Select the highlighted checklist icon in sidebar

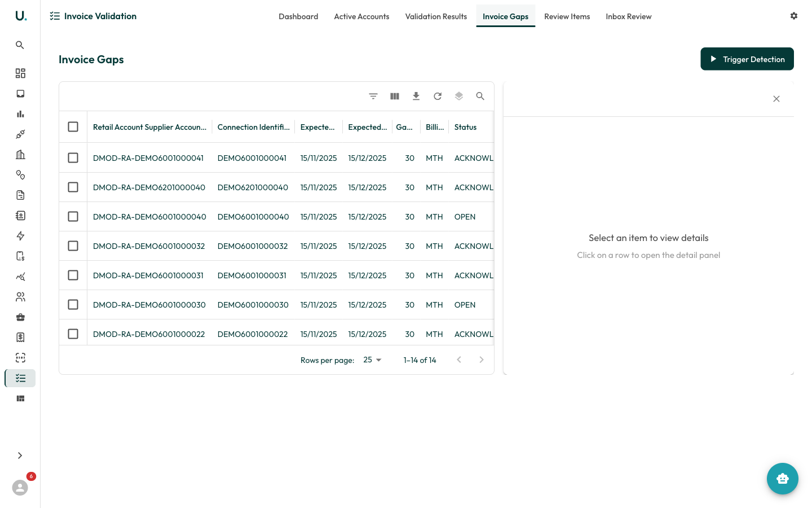point(20,378)
